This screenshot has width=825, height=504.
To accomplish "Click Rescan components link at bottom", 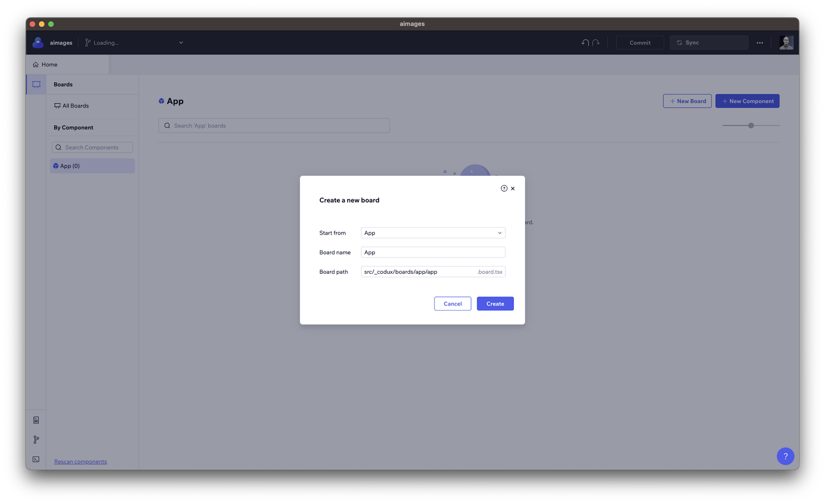I will coord(80,461).
